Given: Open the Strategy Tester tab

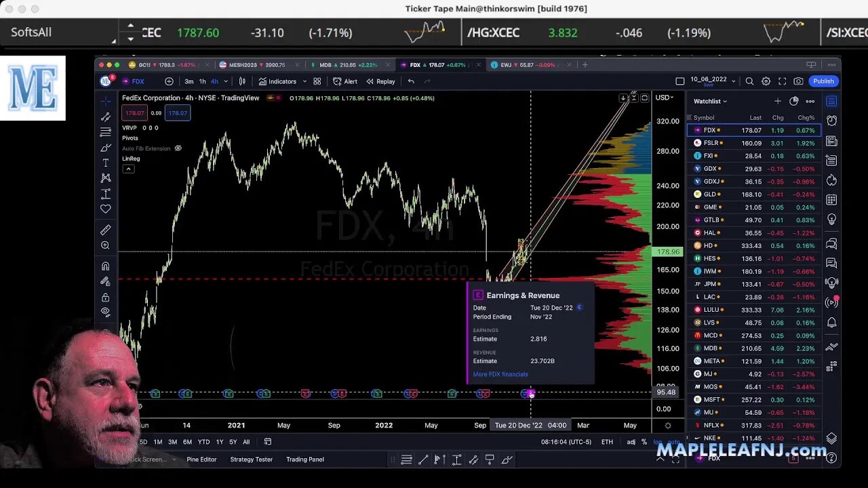Looking at the screenshot, I should tap(251, 460).
